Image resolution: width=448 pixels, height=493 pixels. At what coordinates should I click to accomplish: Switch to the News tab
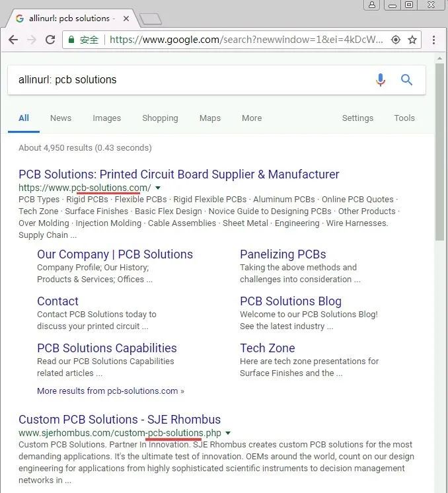click(x=61, y=118)
